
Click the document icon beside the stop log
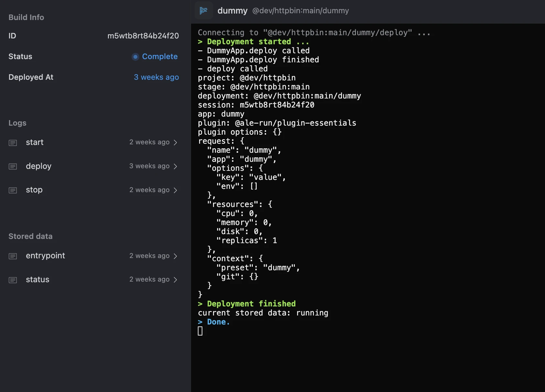click(x=13, y=190)
